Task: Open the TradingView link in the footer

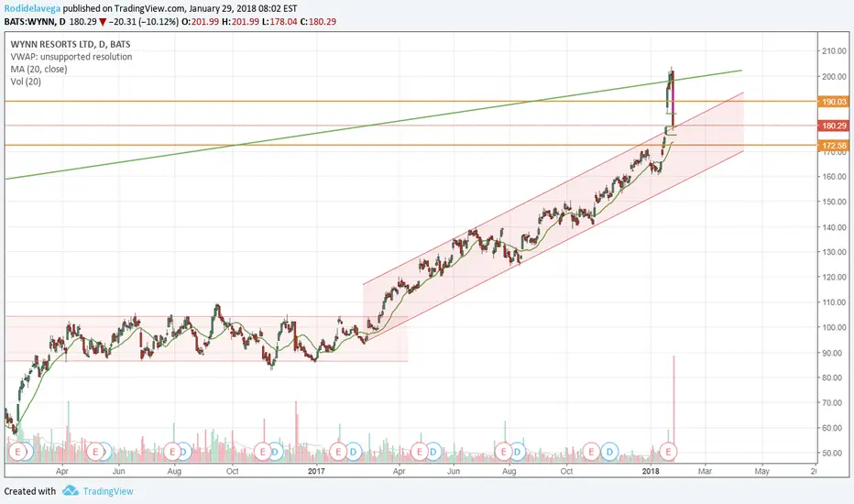Action: coord(108,491)
